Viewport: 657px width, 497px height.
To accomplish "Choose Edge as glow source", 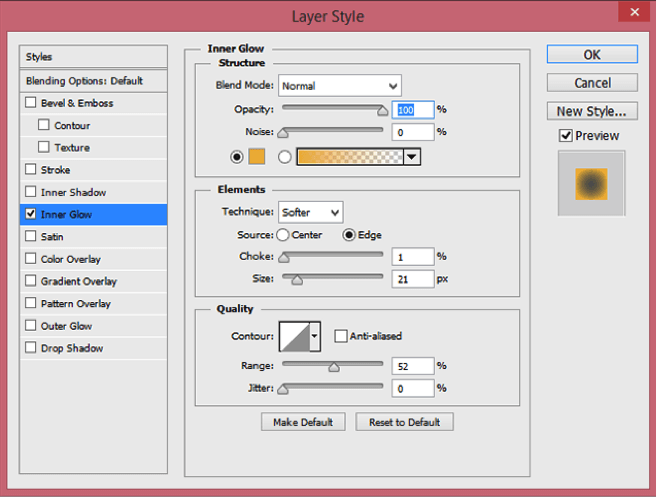I will 349,235.
